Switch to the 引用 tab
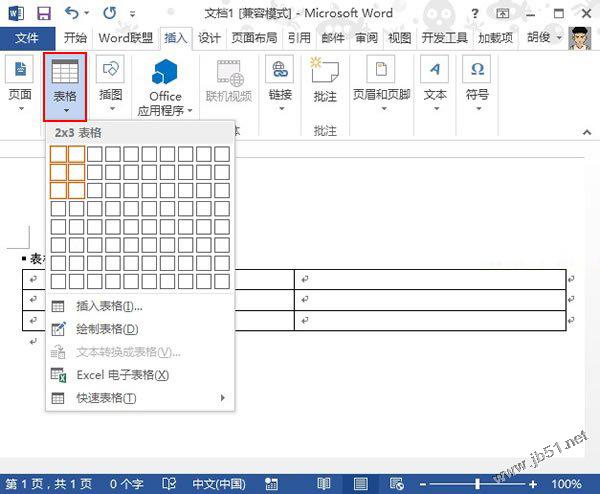This screenshot has width=600, height=494. tap(299, 38)
